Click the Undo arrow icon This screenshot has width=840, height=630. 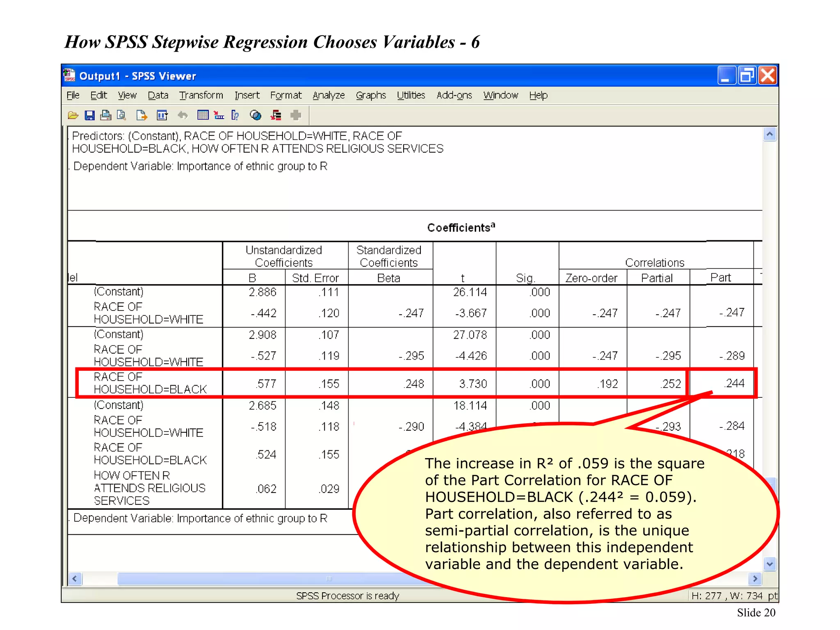(x=183, y=116)
